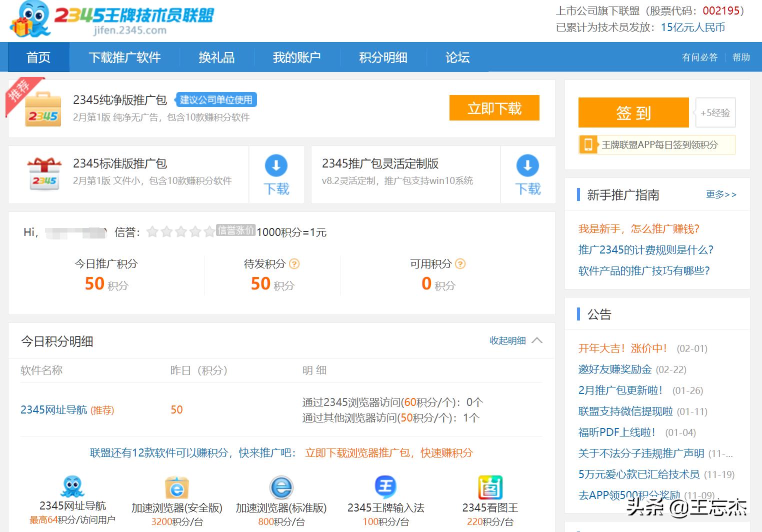Click question mark icon beside 可用积分
The image size is (762, 532).
(461, 264)
